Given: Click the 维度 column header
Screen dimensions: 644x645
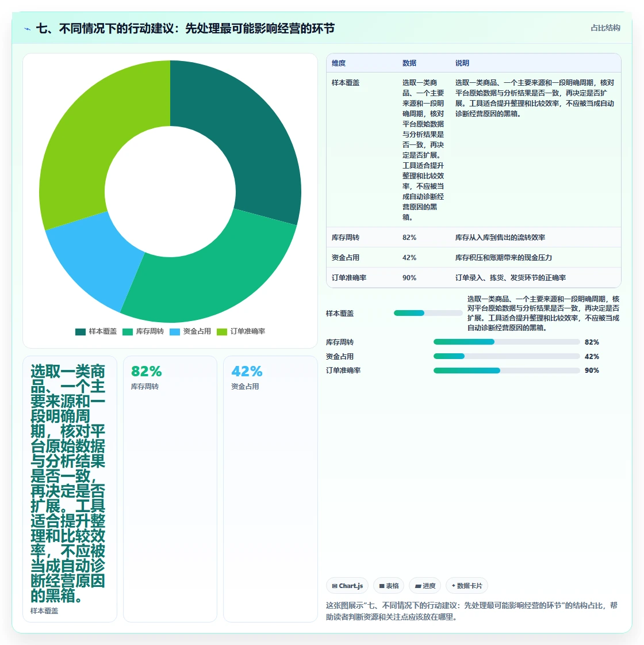Looking at the screenshot, I should click(339, 63).
